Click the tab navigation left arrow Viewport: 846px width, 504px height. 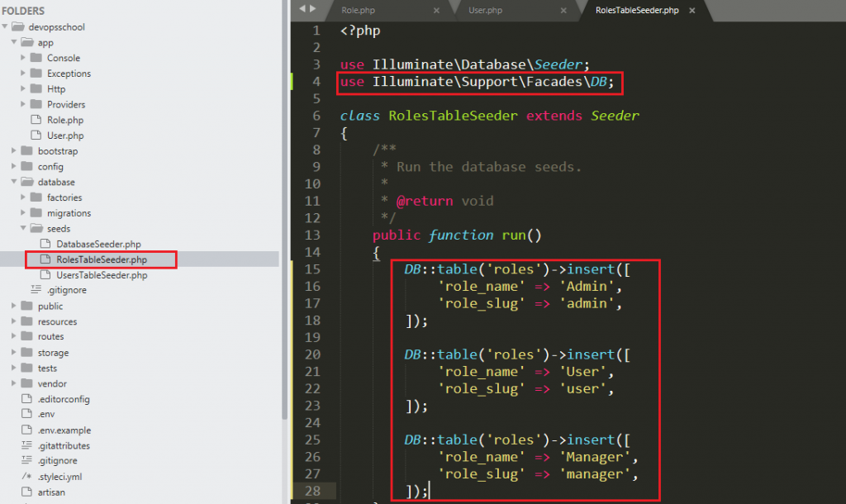click(302, 8)
